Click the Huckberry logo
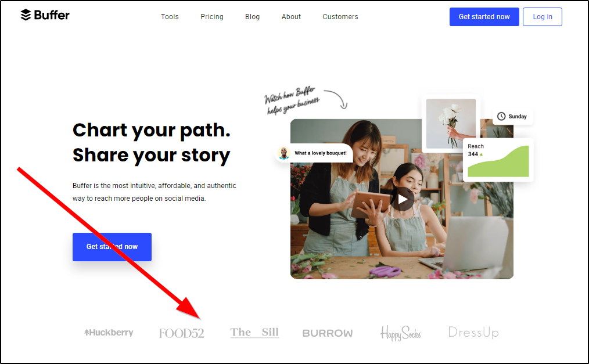The height and width of the screenshot is (364, 589). click(x=109, y=333)
